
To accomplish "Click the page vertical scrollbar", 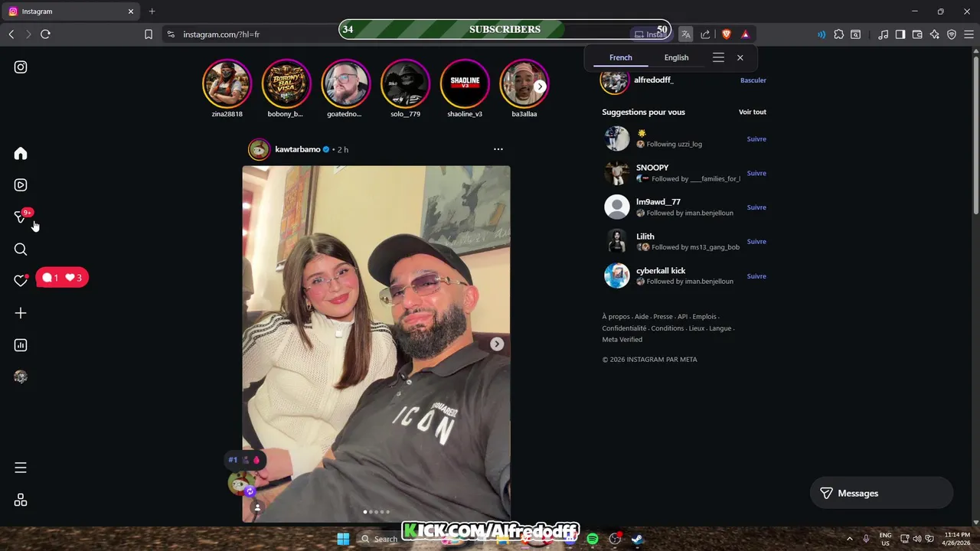I will (975, 134).
